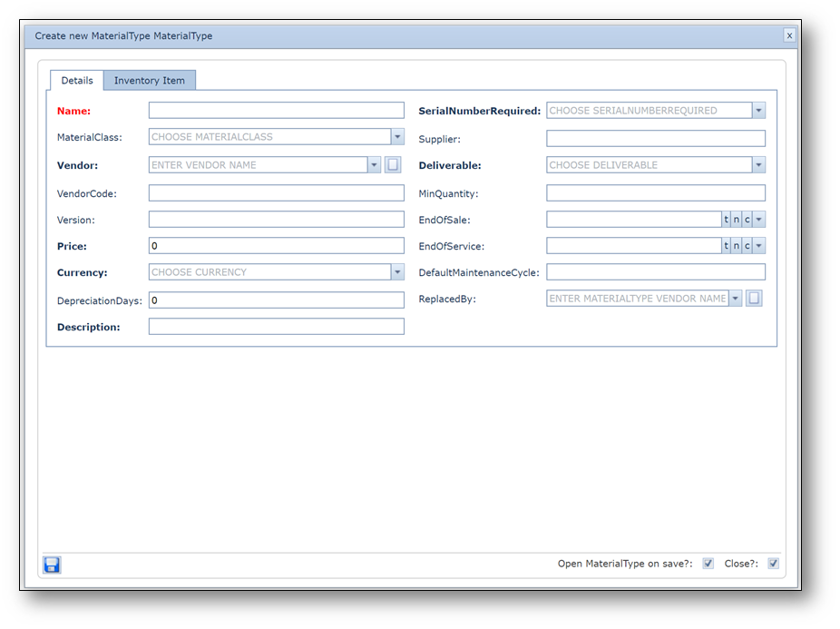Click the EndOfService date input field
840x629 pixels.
point(634,246)
